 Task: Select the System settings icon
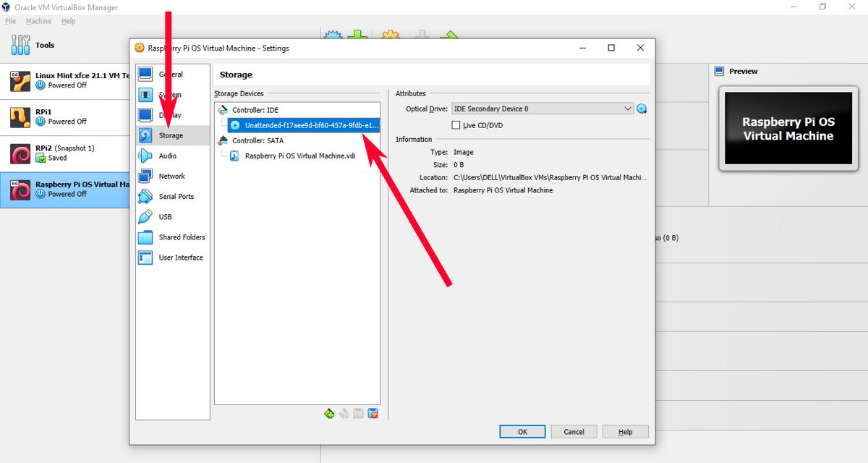(171, 95)
